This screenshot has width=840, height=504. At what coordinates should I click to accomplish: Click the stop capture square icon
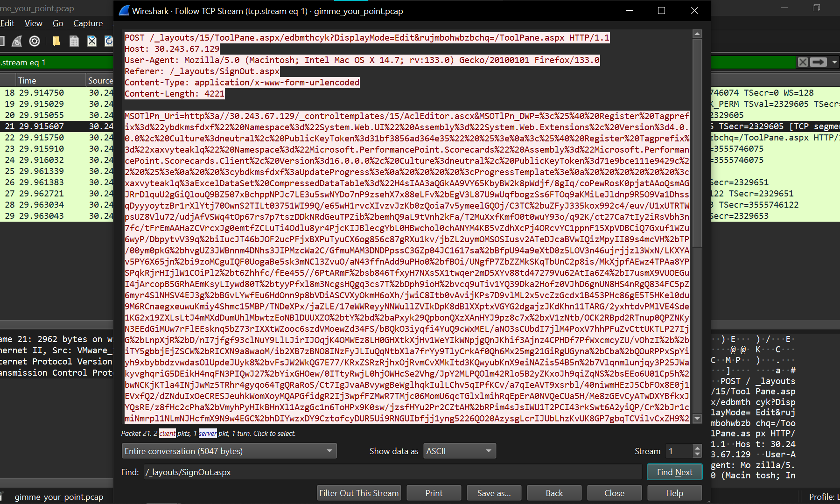click(x=1, y=41)
